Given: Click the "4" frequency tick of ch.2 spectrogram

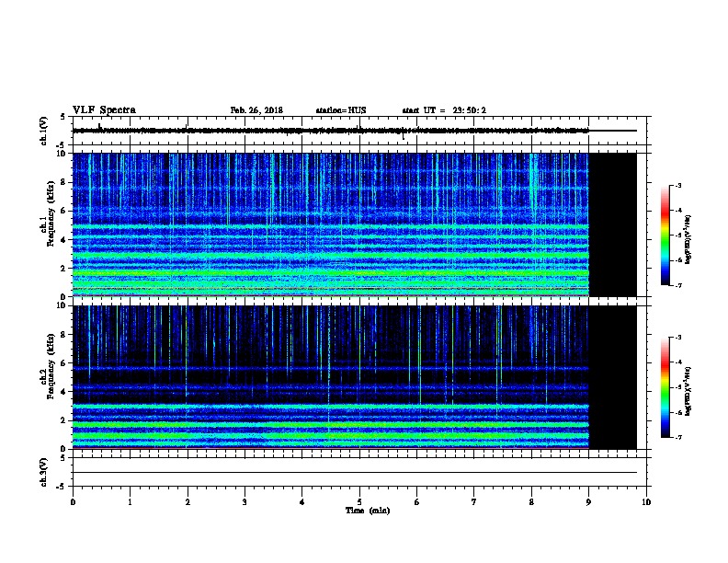Looking at the screenshot, I should 64,392.
